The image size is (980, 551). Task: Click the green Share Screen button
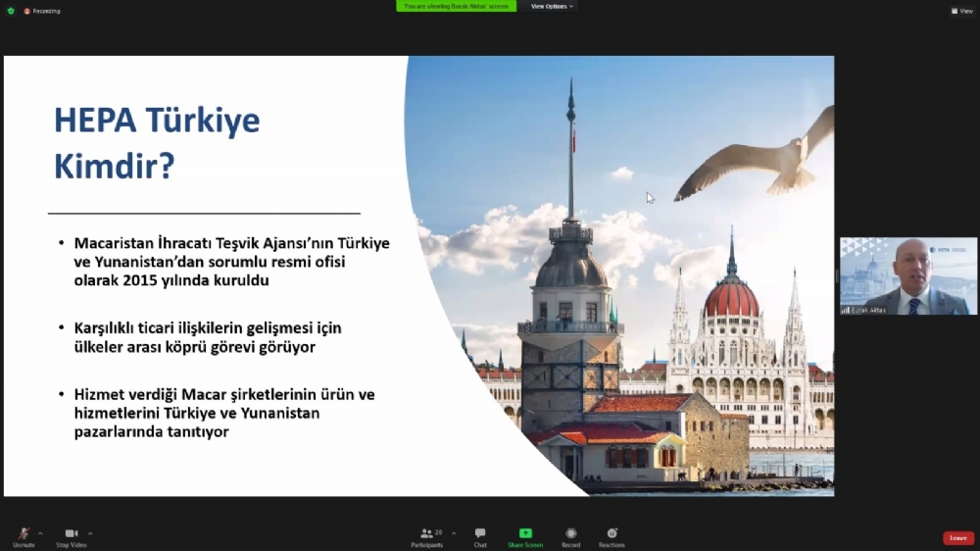tap(525, 537)
